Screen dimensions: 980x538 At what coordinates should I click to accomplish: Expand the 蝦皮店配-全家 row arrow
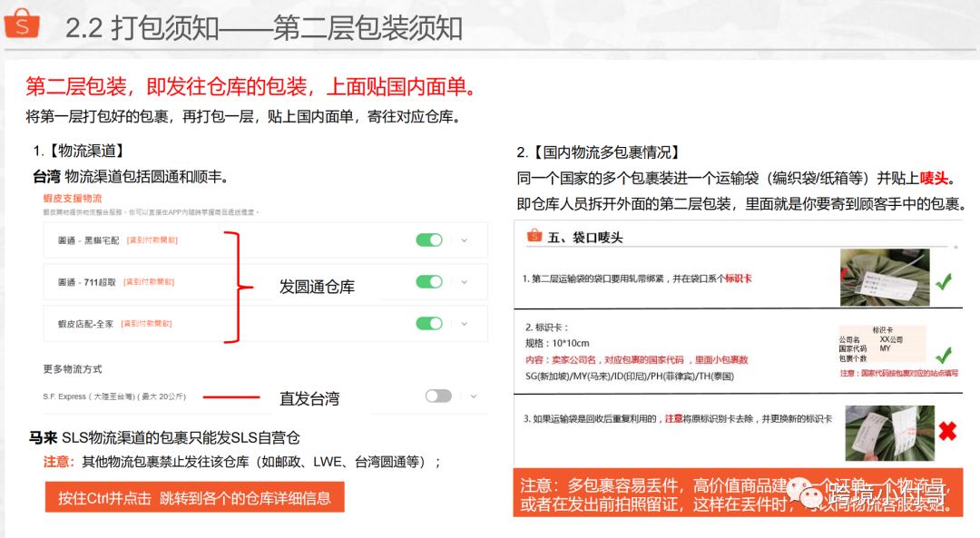(x=465, y=324)
